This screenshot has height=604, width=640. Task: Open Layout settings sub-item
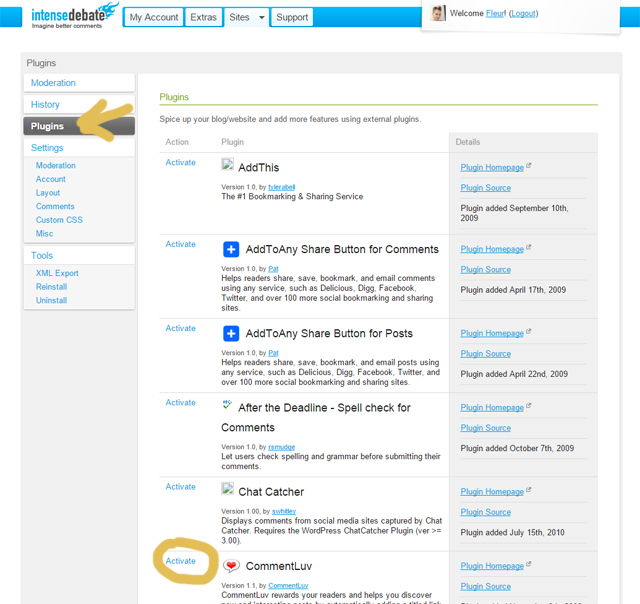point(48,193)
